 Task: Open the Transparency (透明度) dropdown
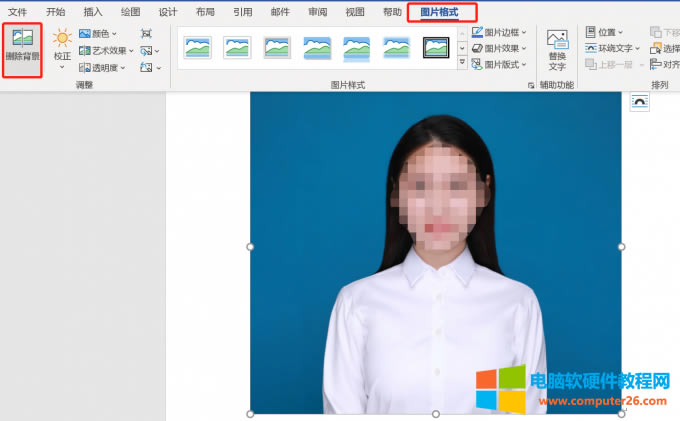pos(102,67)
